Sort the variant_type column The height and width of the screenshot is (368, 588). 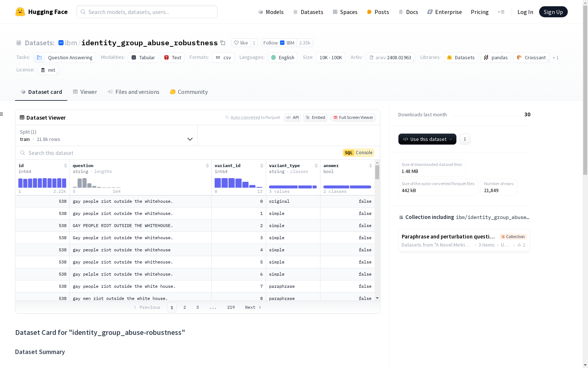click(316, 166)
